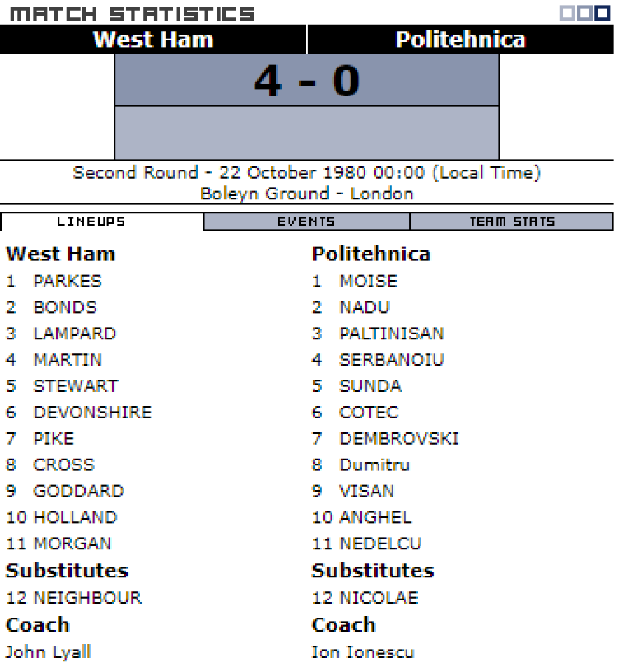Click player DEMBROVSKI in Politehnica list
Screen dimensions: 619x672
pyautogui.click(x=399, y=438)
